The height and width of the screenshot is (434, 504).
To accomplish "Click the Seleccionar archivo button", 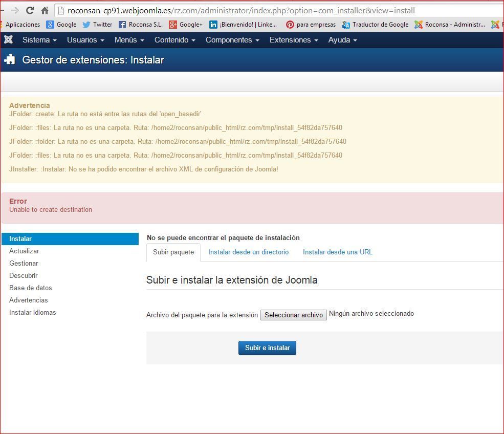I will coord(294,315).
